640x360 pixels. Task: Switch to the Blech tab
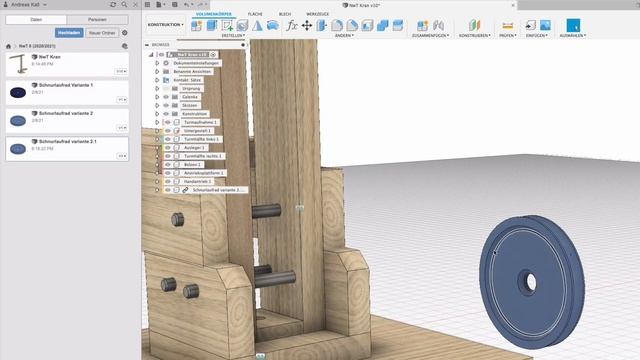point(285,14)
